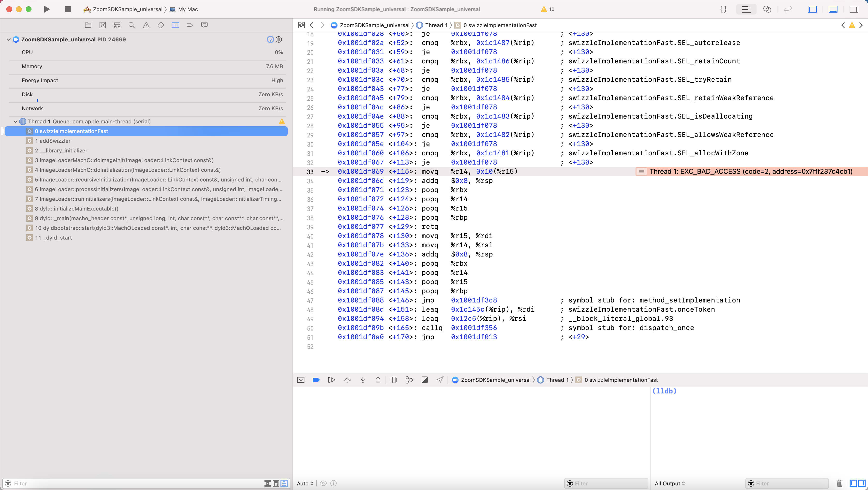Hide the debug area toggle button

[x=301, y=380]
